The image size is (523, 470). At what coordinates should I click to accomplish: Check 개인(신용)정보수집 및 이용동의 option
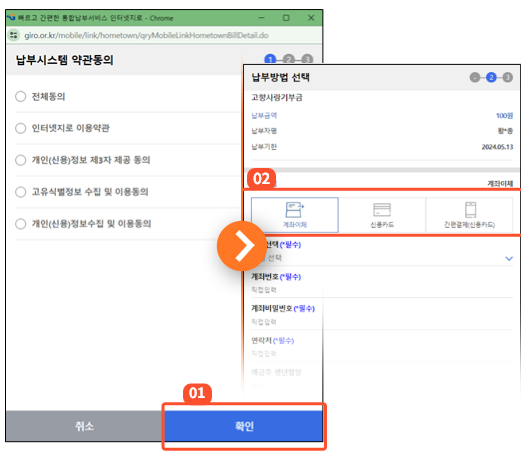pyautogui.click(x=21, y=223)
